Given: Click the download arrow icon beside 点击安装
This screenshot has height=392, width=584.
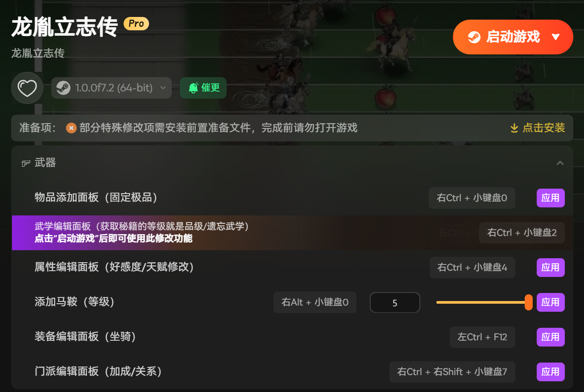Looking at the screenshot, I should pyautogui.click(x=514, y=128).
